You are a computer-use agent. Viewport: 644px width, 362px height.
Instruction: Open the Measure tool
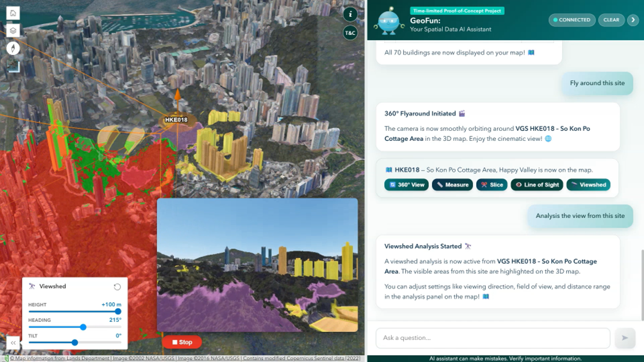[452, 185]
